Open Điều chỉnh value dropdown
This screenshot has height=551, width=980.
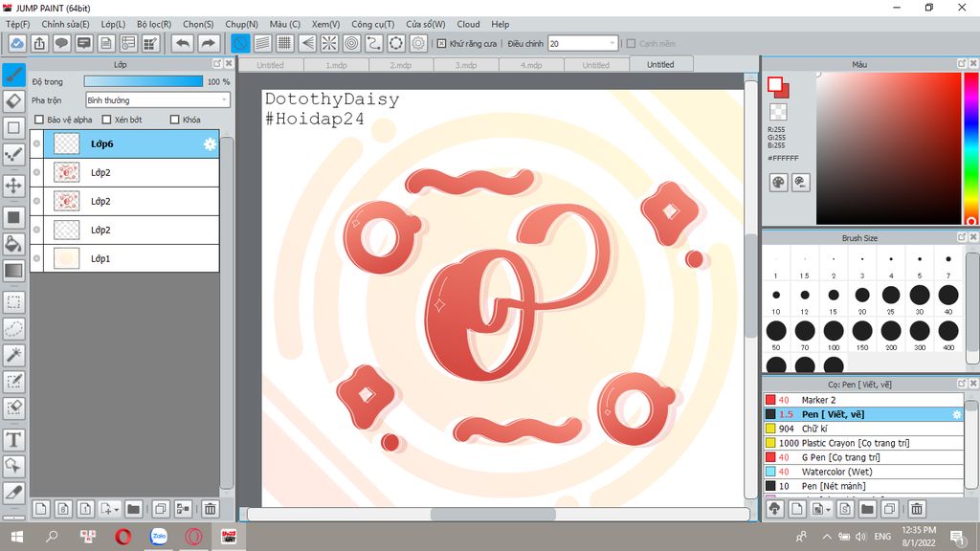point(583,44)
